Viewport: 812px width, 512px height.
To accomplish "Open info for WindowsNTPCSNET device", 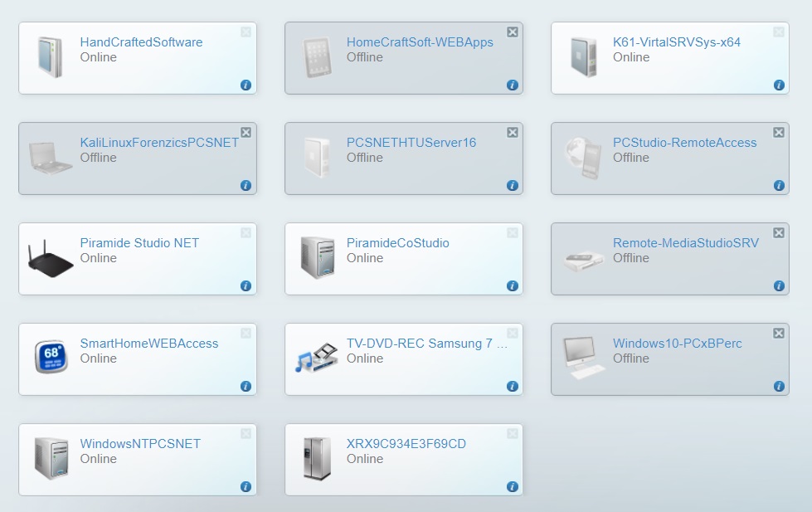I will tap(246, 486).
